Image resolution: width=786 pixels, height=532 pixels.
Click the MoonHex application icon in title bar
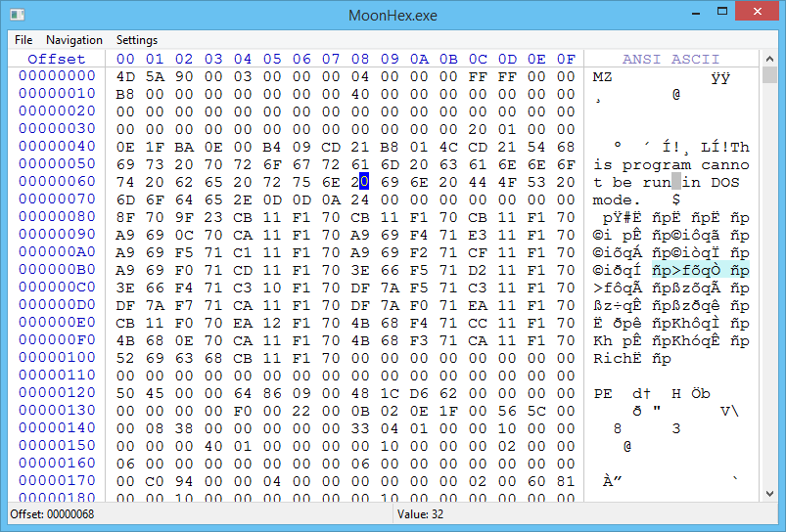(17, 15)
